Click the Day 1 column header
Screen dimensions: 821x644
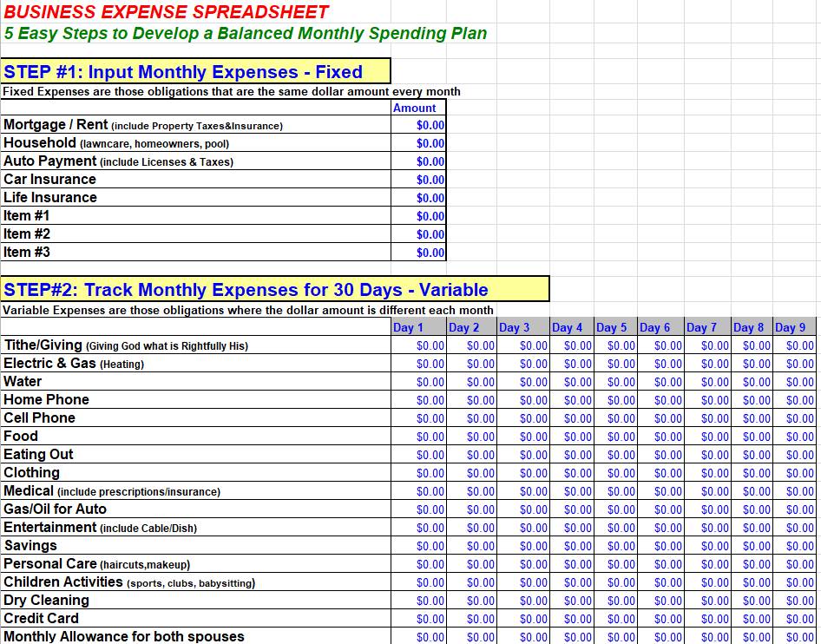coord(409,327)
